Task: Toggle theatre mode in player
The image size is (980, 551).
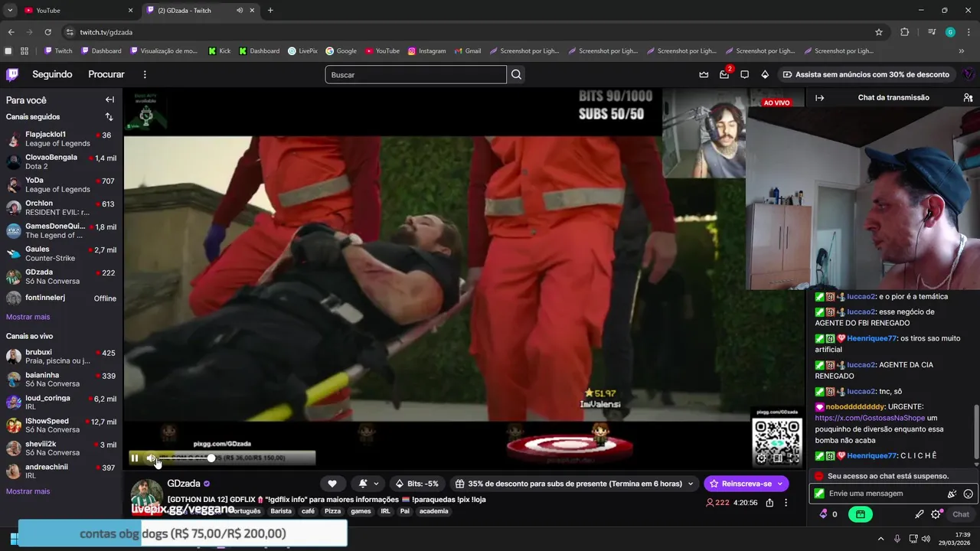Action: pos(777,458)
